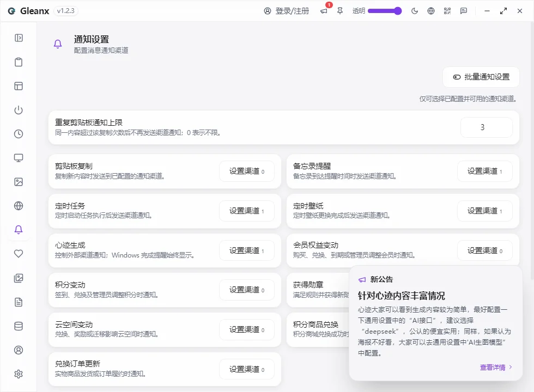This screenshot has height=392, width=534.
Task: Click 登录/注册 login link
Action: pyautogui.click(x=287, y=11)
